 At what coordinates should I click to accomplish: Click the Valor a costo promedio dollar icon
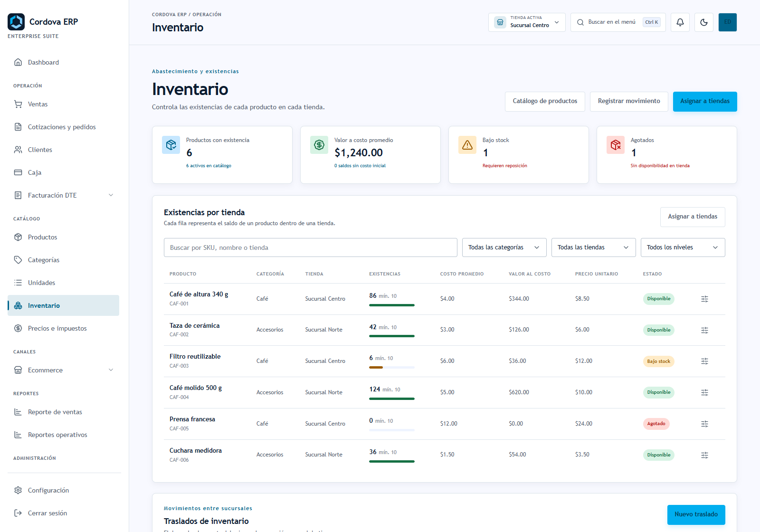[x=319, y=145]
